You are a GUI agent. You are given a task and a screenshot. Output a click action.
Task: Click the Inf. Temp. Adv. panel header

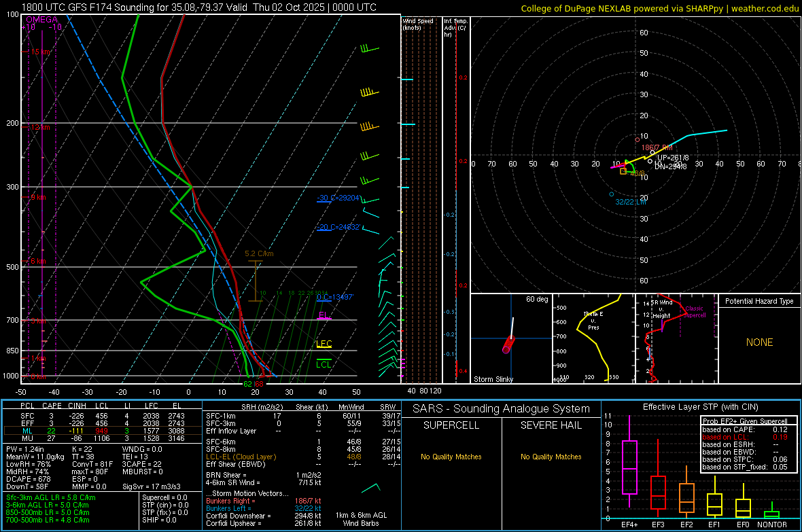(456, 28)
